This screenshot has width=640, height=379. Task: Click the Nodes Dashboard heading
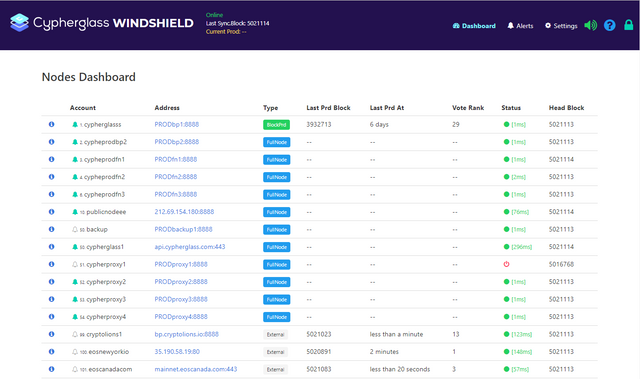(89, 77)
